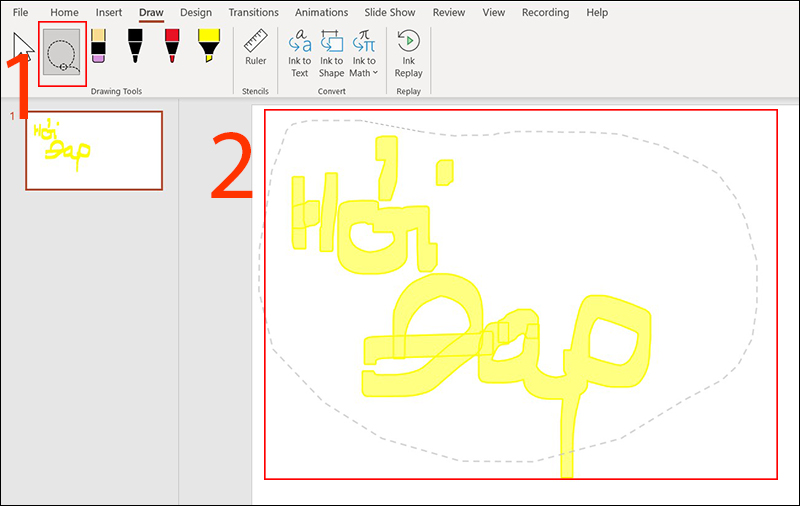Image resolution: width=800 pixels, height=506 pixels.
Task: Activate the yellow highlighter
Action: [209, 47]
